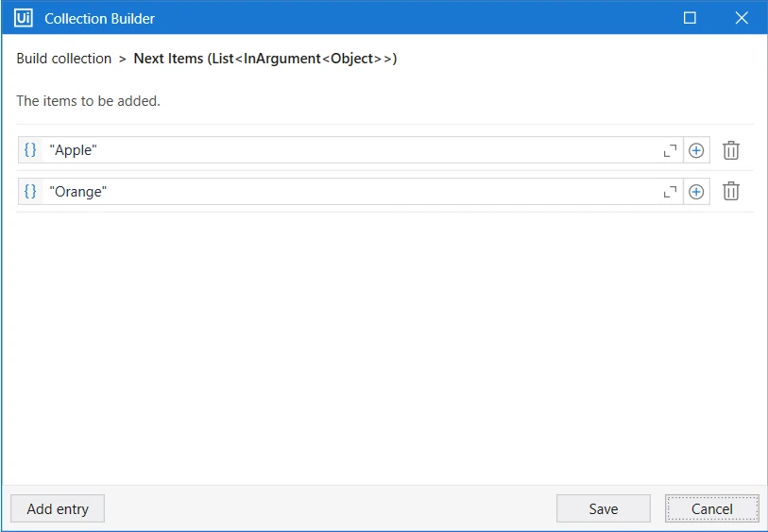The width and height of the screenshot is (768, 532).
Task: Click the curly braces icon beside "Apple"
Action: pyautogui.click(x=30, y=150)
